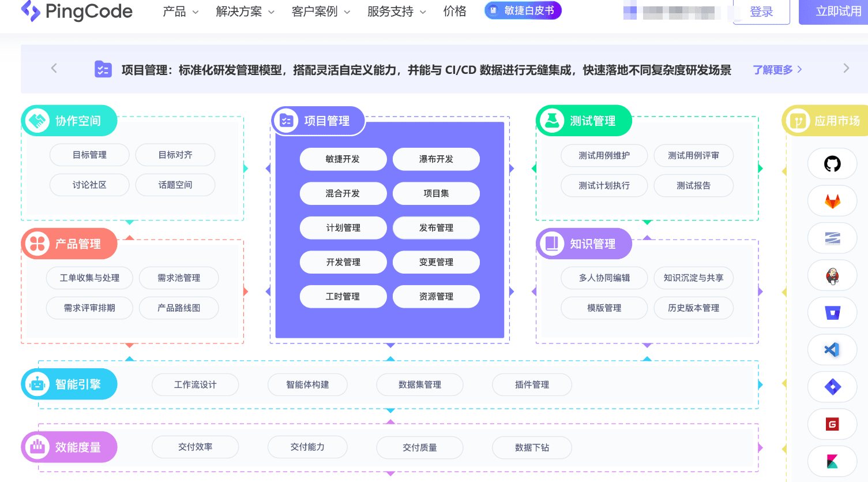Click the 智能引擎 robot icon
868x482 pixels.
(37, 384)
